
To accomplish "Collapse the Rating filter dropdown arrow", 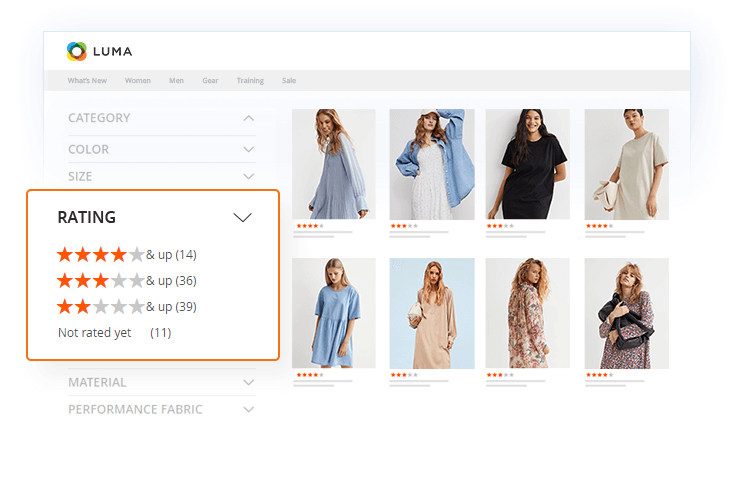I will click(242, 217).
